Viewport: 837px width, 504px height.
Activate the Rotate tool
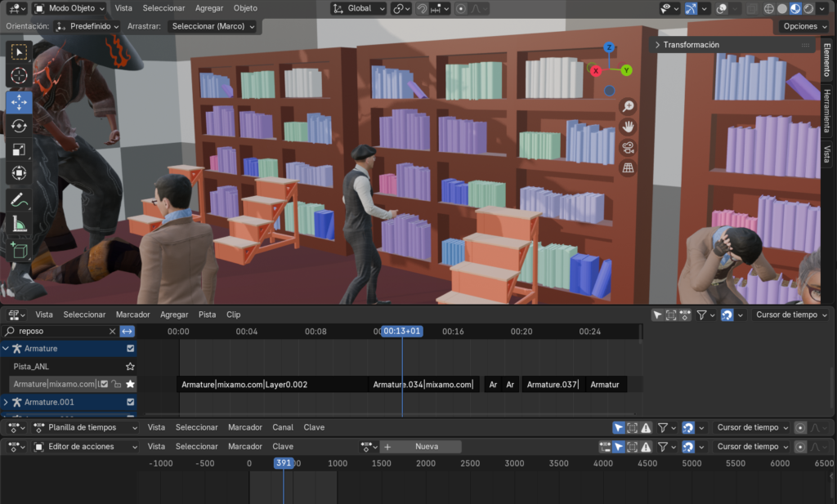point(19,126)
